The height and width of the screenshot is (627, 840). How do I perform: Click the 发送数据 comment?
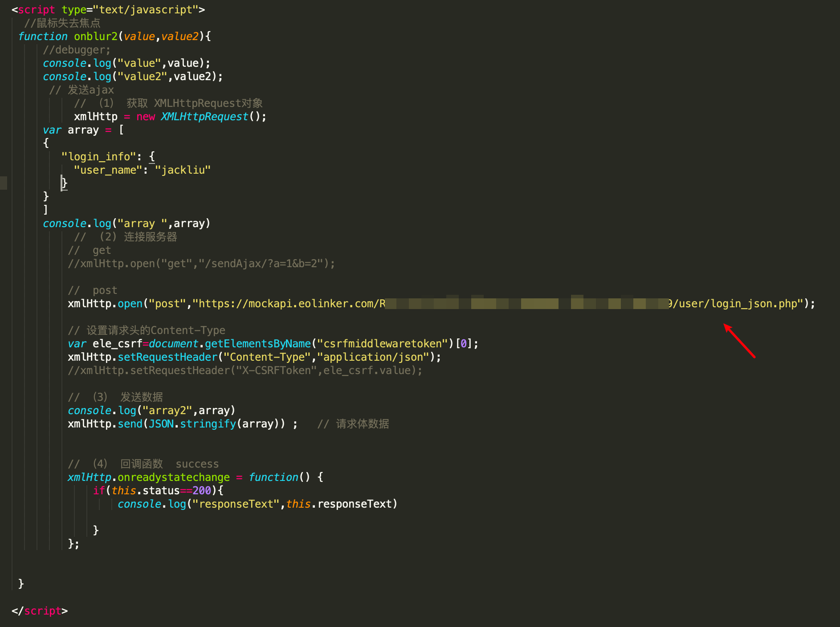pyautogui.click(x=115, y=397)
